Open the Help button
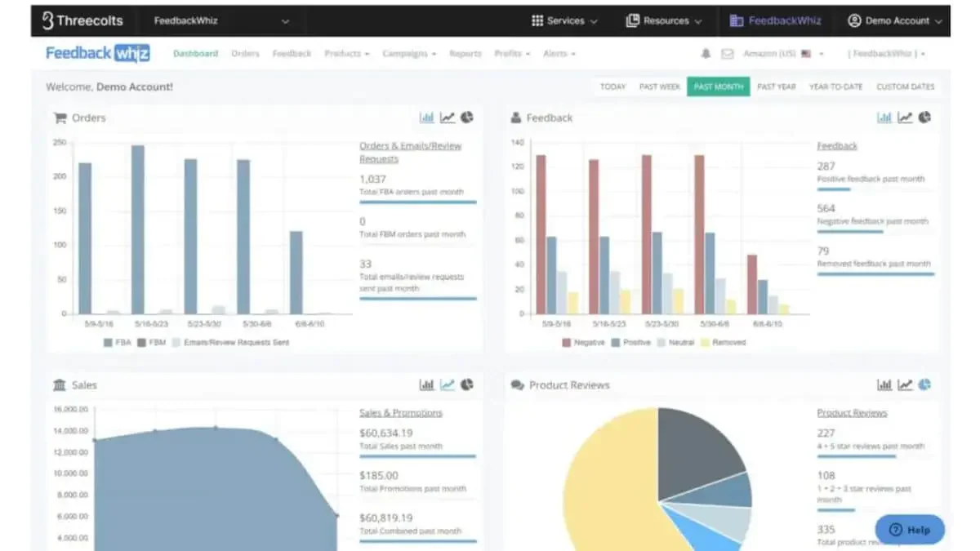 pyautogui.click(x=910, y=529)
